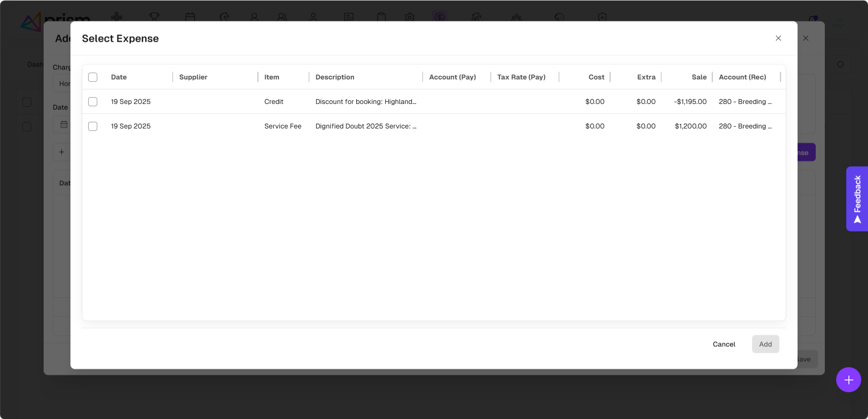The width and height of the screenshot is (868, 419).
Task: Click the Account (Rec) column header
Action: (742, 77)
